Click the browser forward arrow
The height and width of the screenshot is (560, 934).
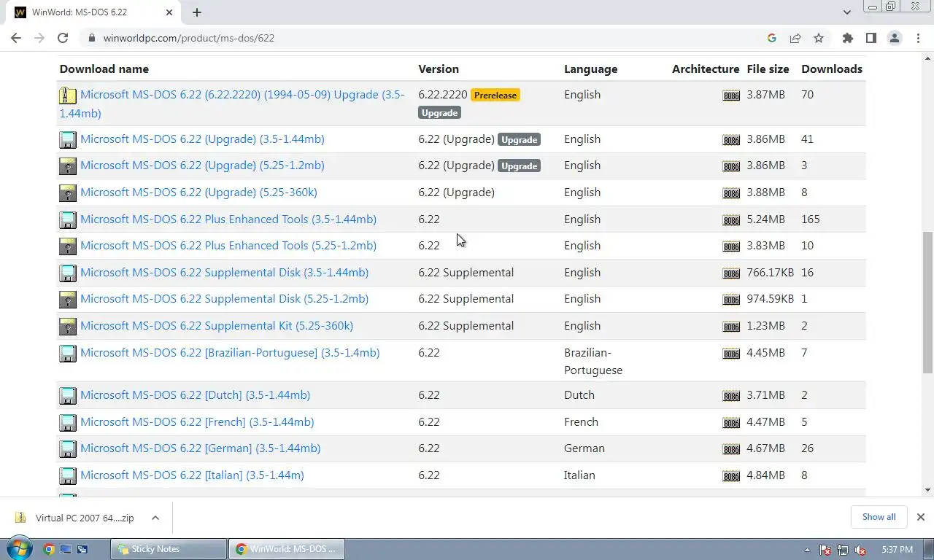39,38
